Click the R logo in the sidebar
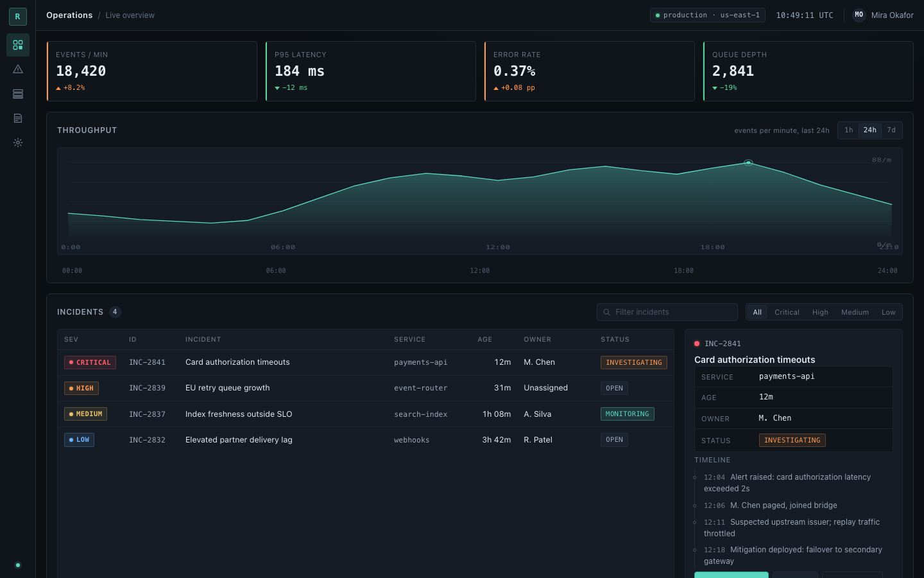This screenshot has width=924, height=578. tap(17, 16)
